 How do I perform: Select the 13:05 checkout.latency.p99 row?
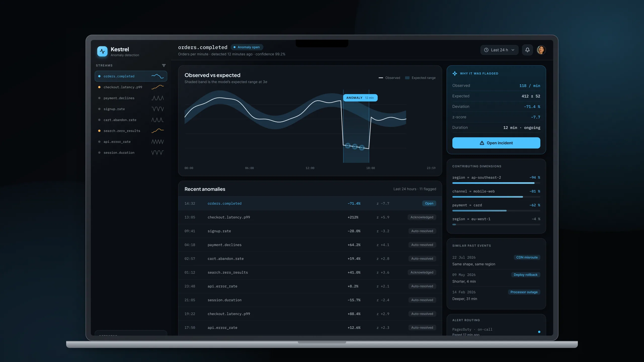point(310,217)
